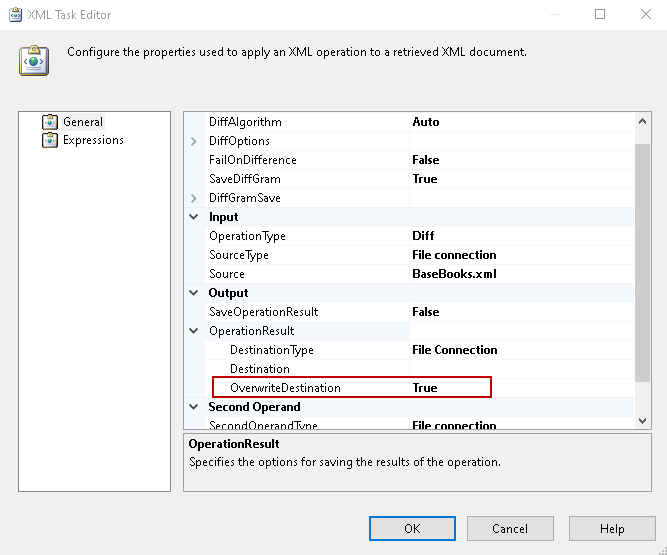Select the General page label
This screenshot has height=555, width=667.
[83, 122]
